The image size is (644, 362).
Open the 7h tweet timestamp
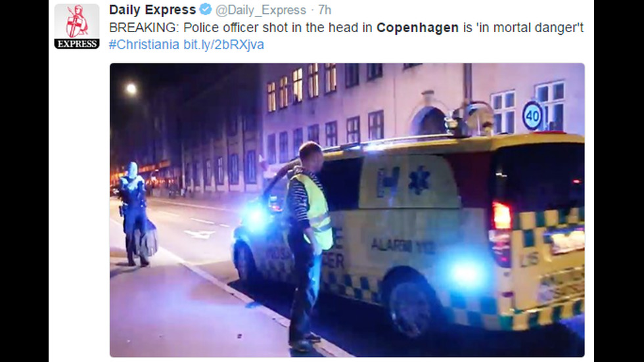pyautogui.click(x=325, y=10)
